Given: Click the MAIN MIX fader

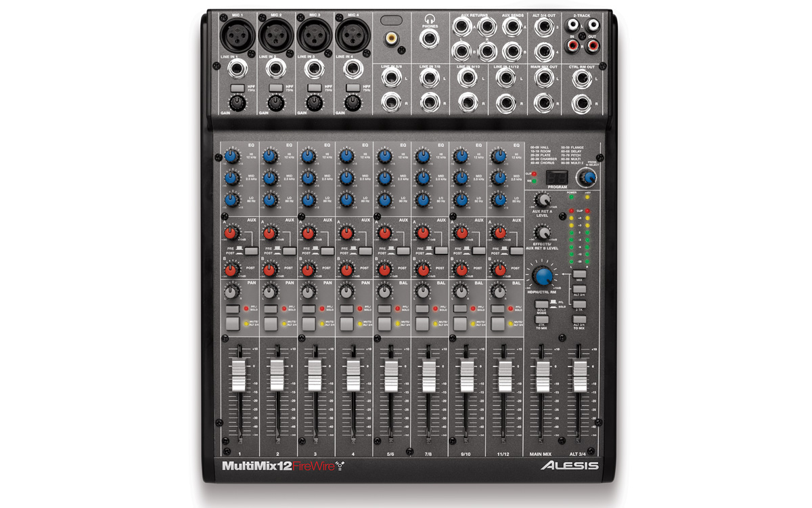Looking at the screenshot, I should [543, 375].
